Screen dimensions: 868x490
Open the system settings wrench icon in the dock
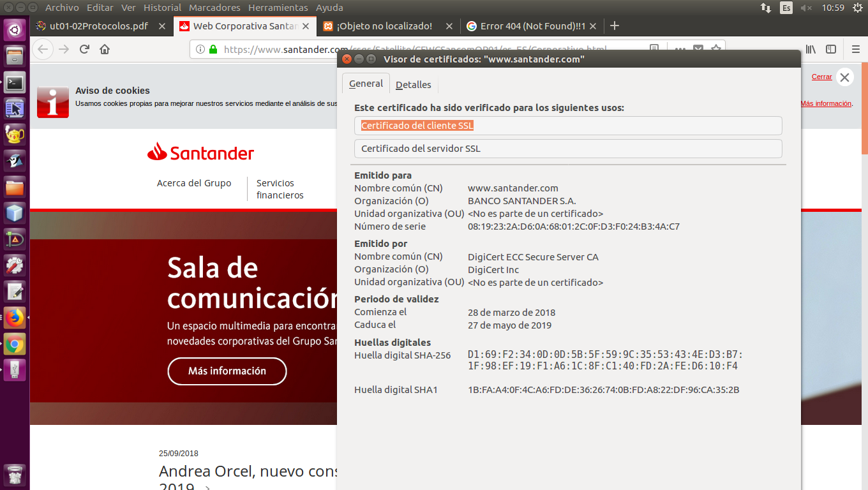tap(15, 265)
